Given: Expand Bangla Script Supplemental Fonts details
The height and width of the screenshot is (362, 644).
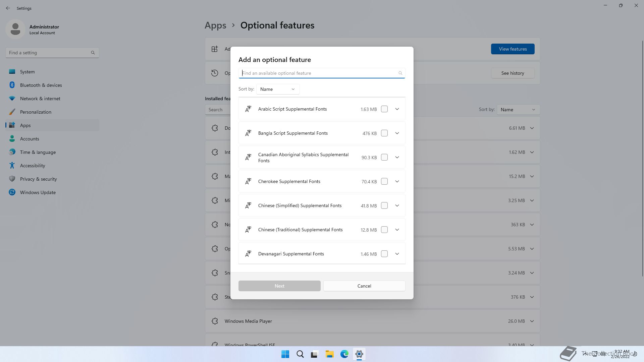Looking at the screenshot, I should [x=397, y=133].
